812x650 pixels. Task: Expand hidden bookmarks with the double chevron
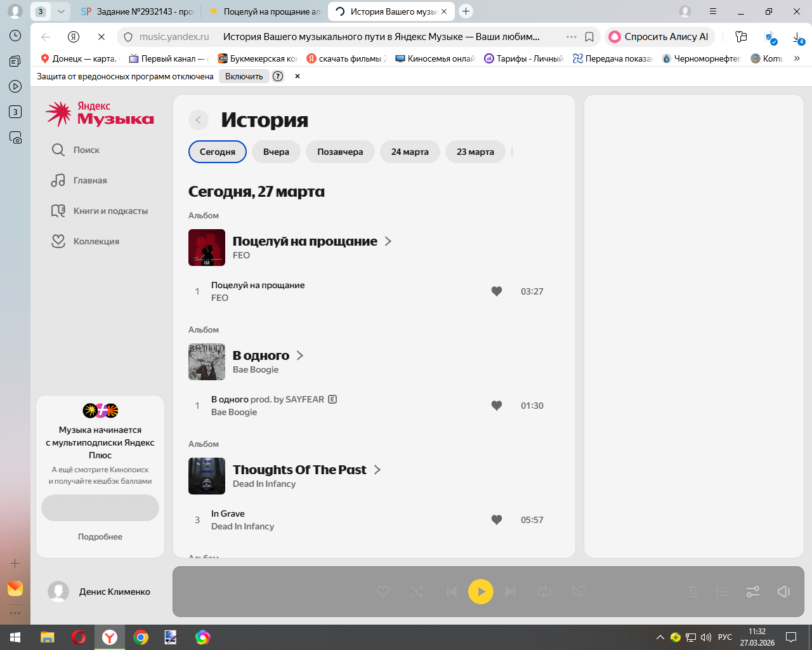(x=797, y=58)
